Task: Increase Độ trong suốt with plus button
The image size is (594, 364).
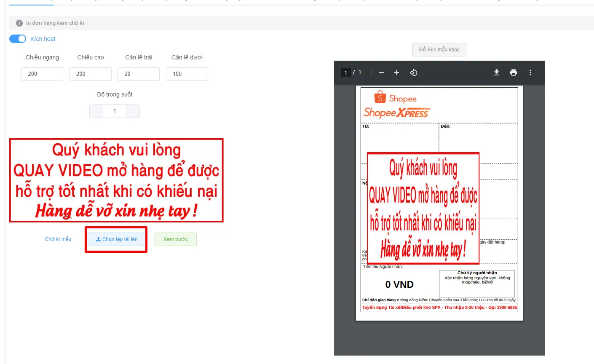Action: (133, 111)
